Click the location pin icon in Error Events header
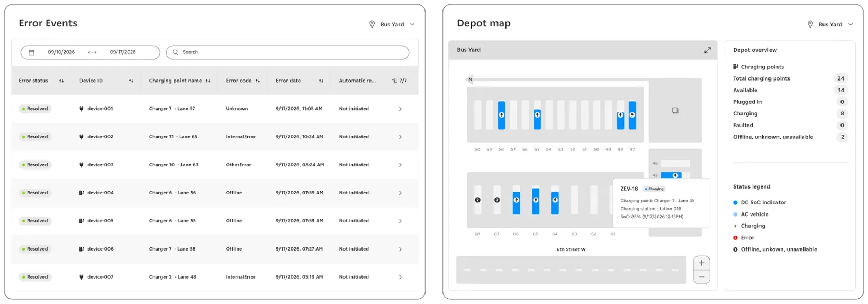This screenshot has width=868, height=304. click(372, 24)
